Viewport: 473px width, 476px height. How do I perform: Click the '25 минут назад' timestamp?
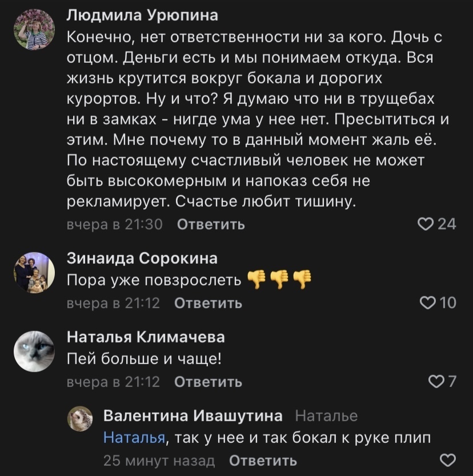pos(159,461)
